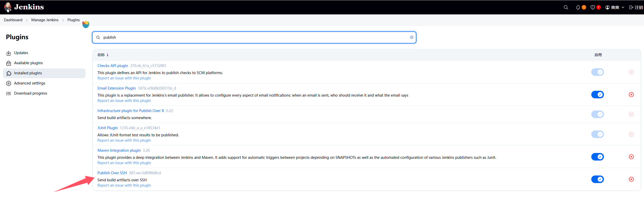This screenshot has width=644, height=200.
Task: Report an issue with Email Extension Plugin
Action: point(124,101)
